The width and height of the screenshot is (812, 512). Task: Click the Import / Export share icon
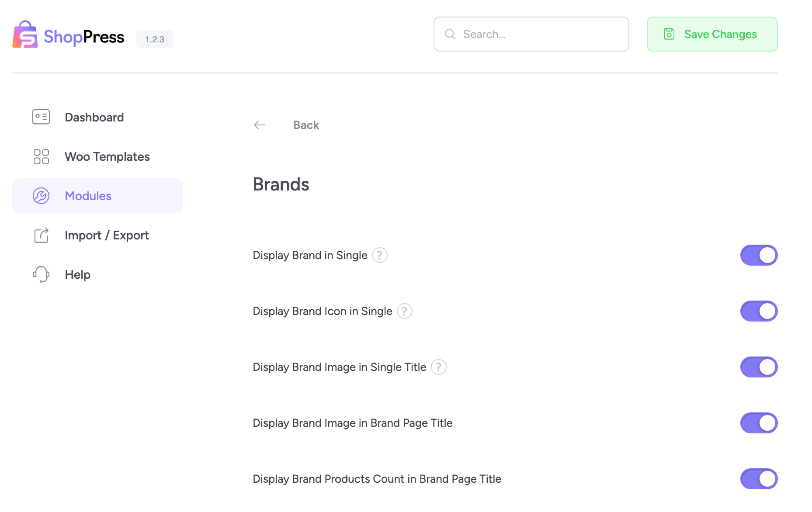(x=41, y=235)
